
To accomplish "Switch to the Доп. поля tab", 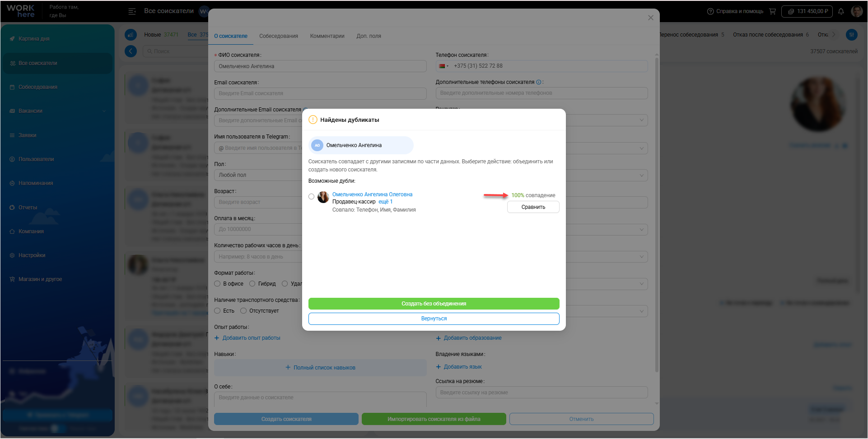I will tap(369, 36).
